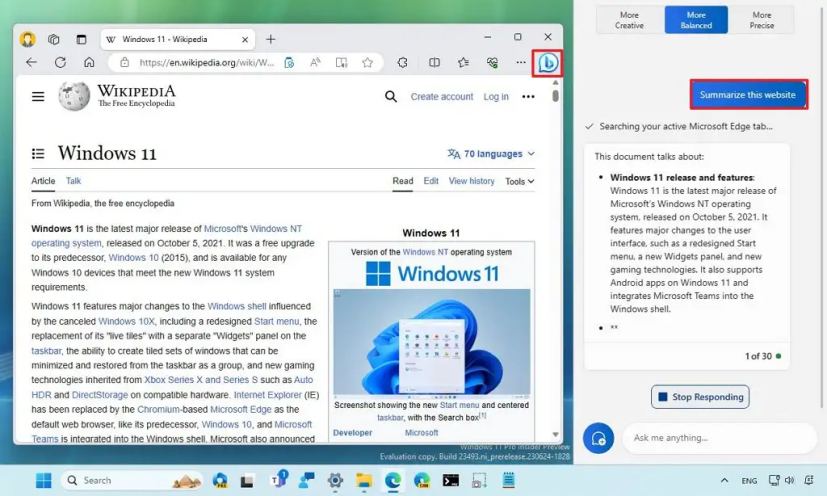
Task: Search Wikipedia using magnifier icon
Action: click(x=391, y=97)
